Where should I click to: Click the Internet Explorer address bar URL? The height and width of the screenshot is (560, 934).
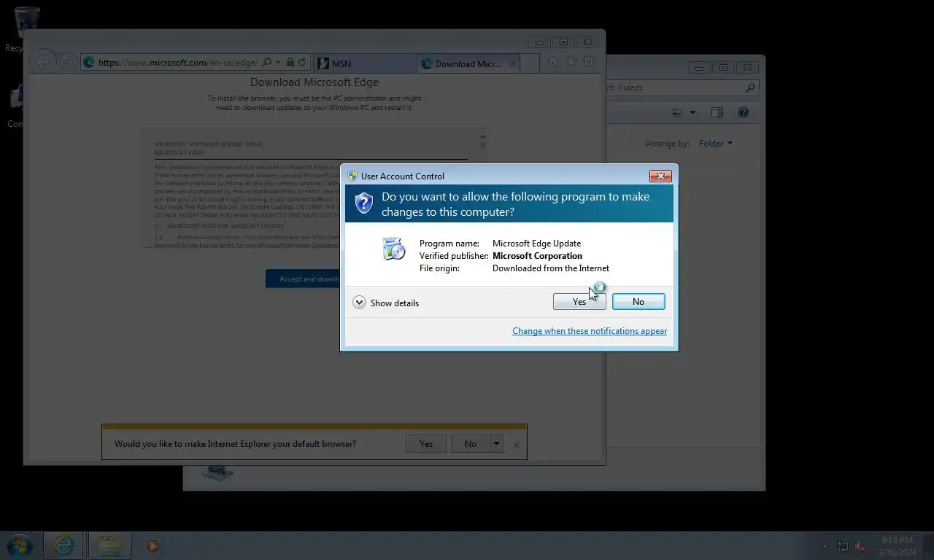click(177, 63)
